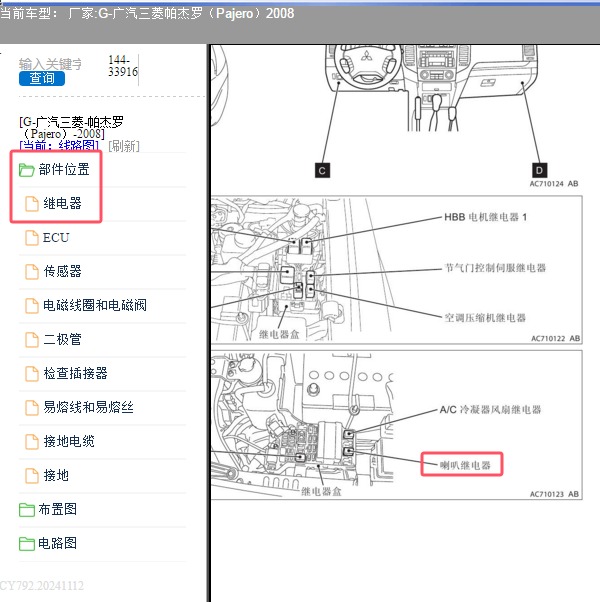Click the A/C 冷凝器风扇继电器 label
Screen dimensions: 600x602
tap(490, 410)
